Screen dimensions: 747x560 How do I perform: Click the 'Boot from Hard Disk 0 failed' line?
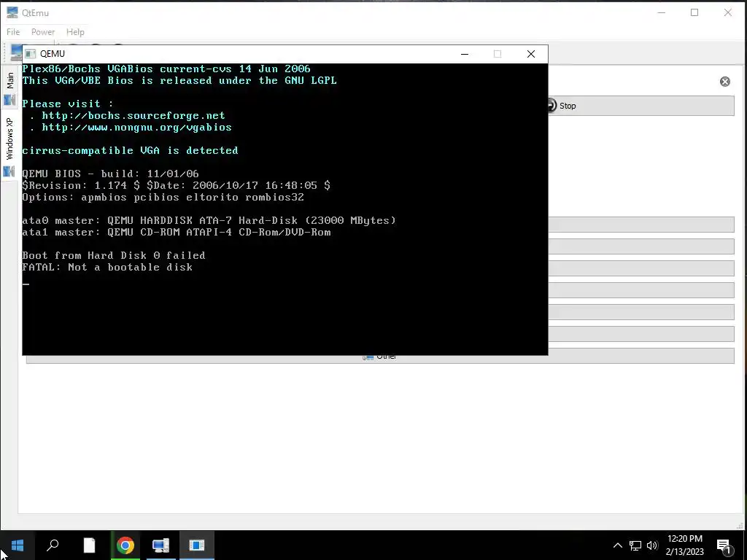114,256
